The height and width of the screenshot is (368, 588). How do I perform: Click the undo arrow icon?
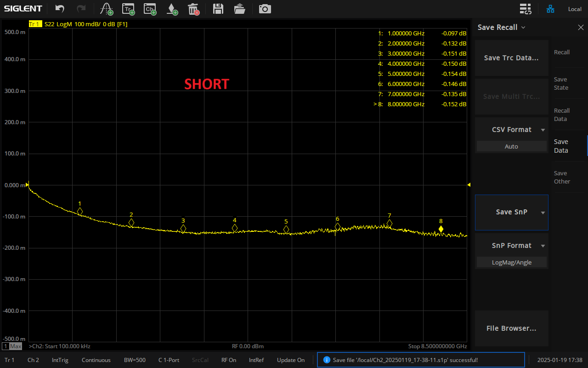(60, 9)
